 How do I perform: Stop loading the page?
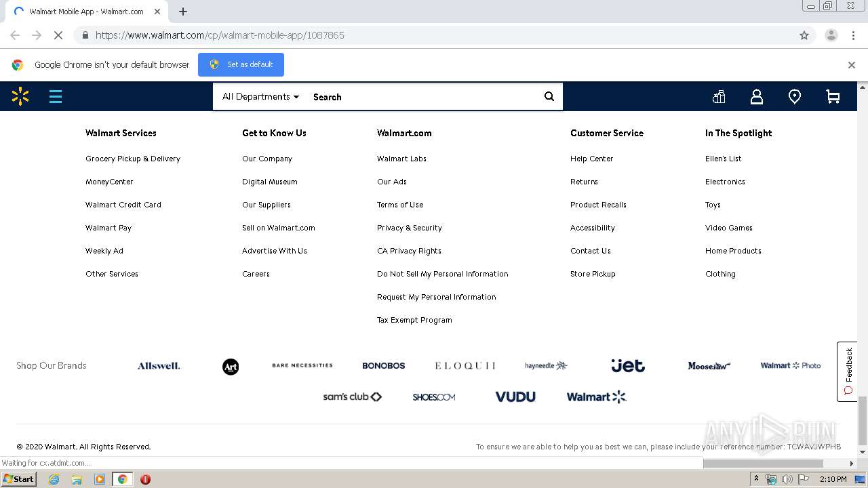[58, 35]
